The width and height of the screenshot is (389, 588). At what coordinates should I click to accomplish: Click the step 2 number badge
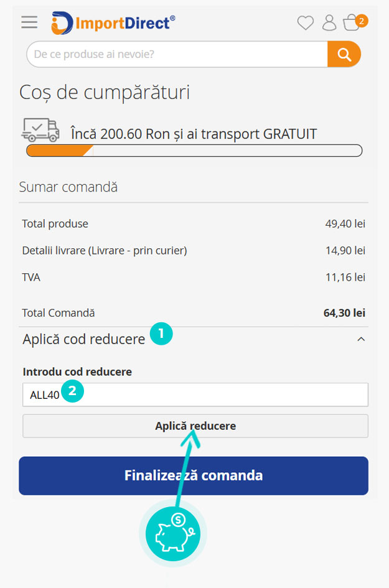(72, 391)
